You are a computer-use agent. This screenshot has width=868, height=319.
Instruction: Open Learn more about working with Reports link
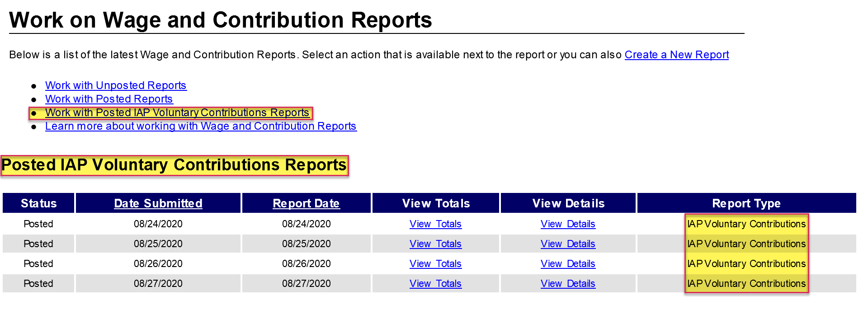[201, 126]
